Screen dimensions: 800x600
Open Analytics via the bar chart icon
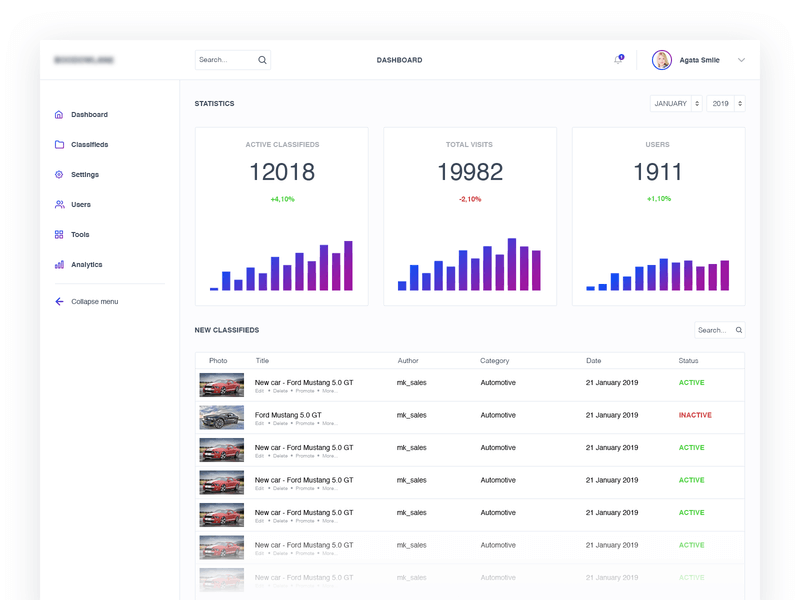click(x=59, y=264)
